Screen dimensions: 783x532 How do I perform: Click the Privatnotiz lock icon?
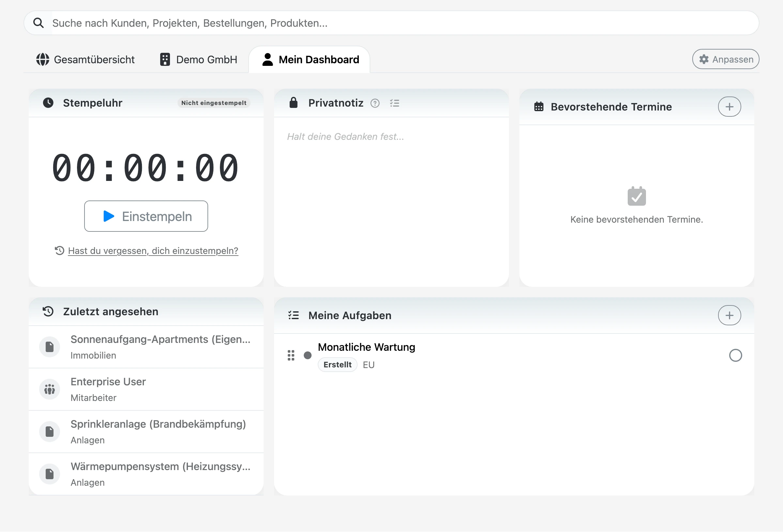pyautogui.click(x=293, y=103)
